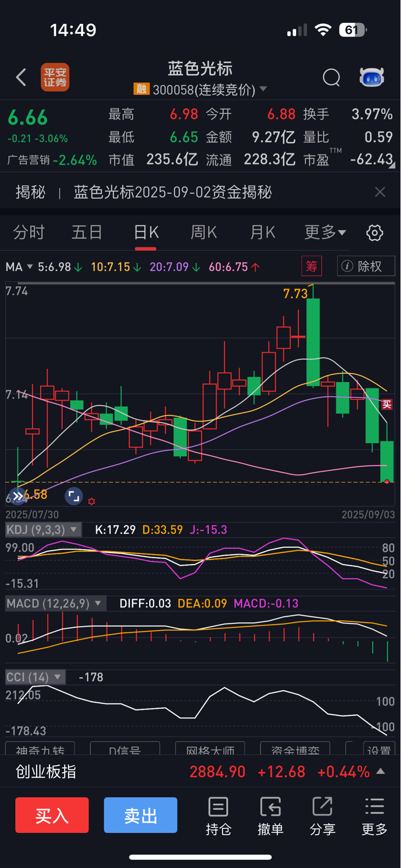Select the 日K chart tab

tap(146, 232)
